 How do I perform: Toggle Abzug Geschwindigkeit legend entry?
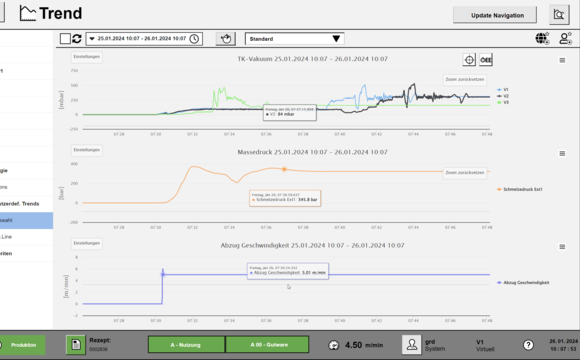click(523, 283)
